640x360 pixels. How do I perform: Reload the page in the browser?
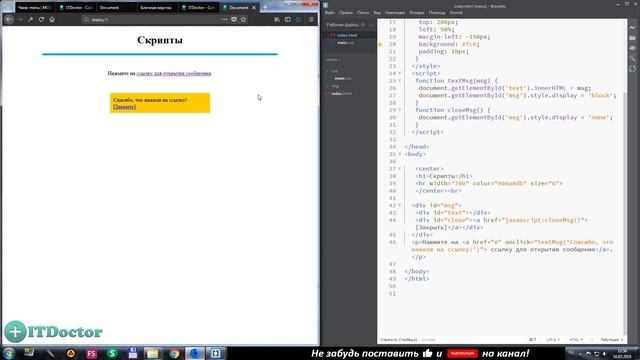[x=41, y=19]
